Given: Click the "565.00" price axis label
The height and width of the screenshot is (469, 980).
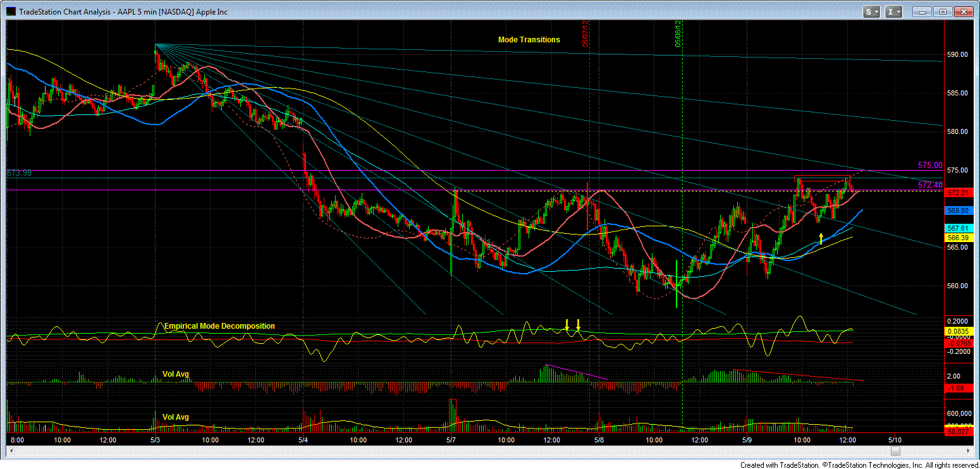Looking at the screenshot, I should tap(956, 247).
